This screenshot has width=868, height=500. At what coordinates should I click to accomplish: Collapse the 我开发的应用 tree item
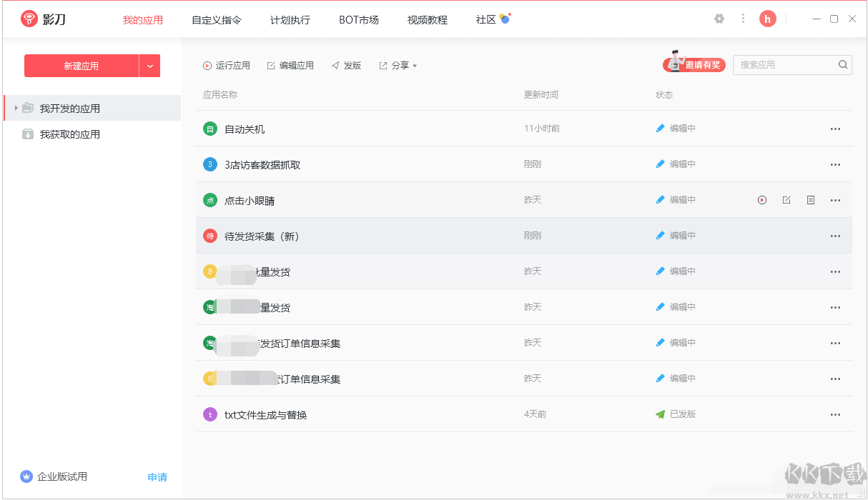(16, 108)
